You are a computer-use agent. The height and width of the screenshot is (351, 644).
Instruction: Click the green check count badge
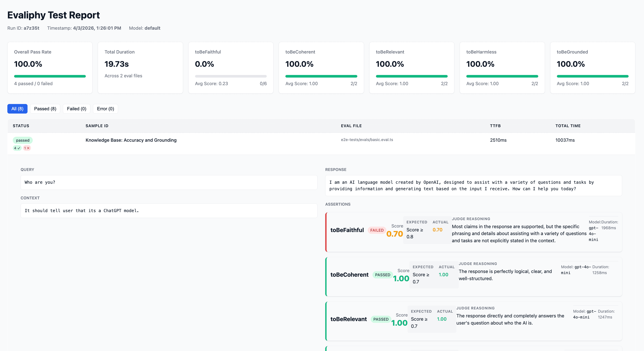(17, 148)
